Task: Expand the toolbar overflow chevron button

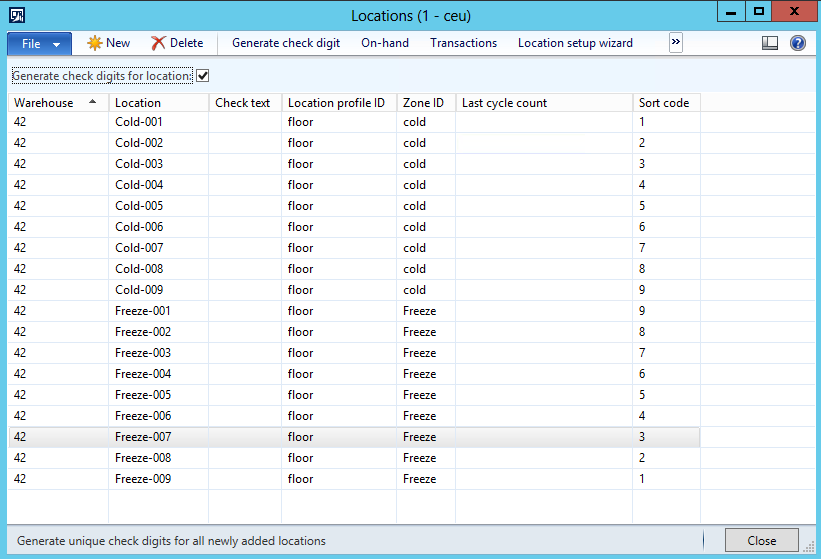Action: [x=676, y=42]
